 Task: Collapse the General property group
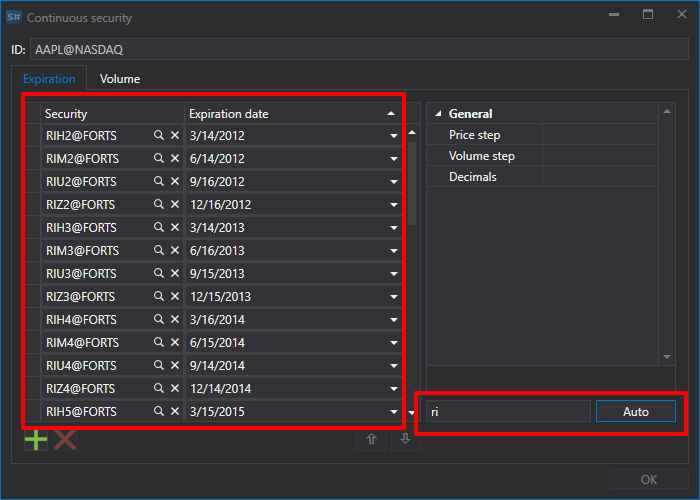pos(438,114)
